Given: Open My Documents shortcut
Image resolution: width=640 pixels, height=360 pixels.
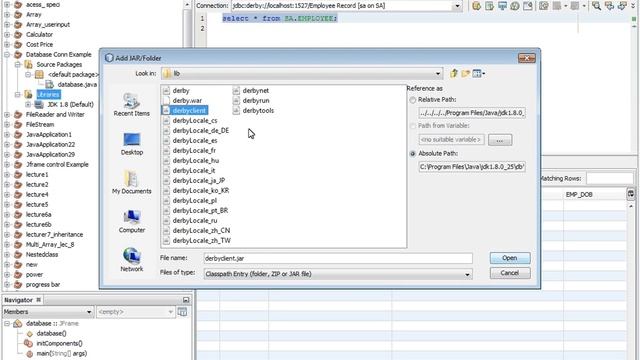Looking at the screenshot, I should coord(131,182).
